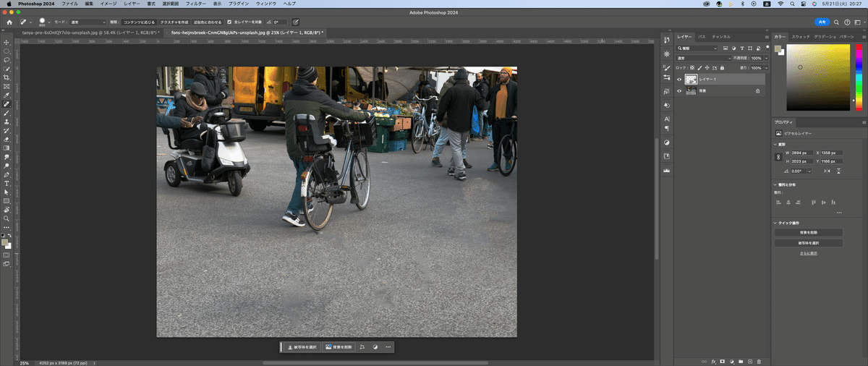868x366 pixels.
Task: Open layer style fx menu
Action: pyautogui.click(x=712, y=360)
